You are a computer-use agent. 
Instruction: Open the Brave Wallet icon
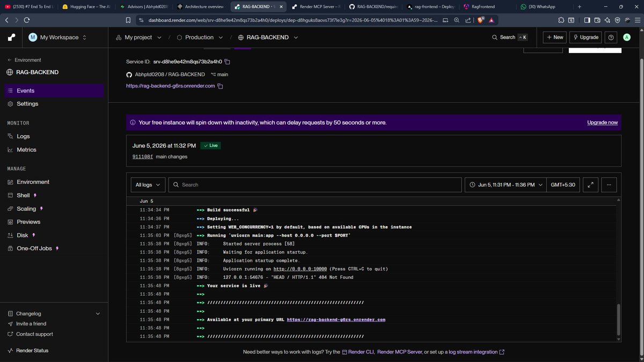(596, 20)
